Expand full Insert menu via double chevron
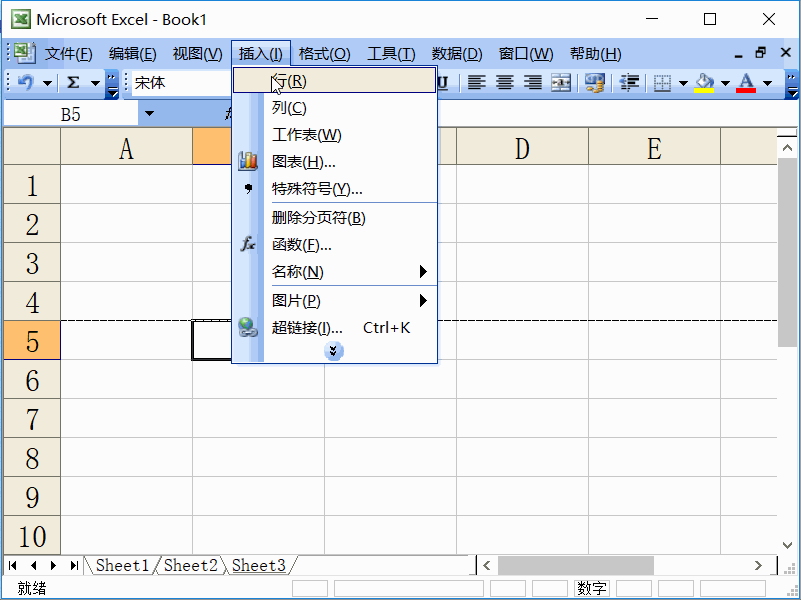Screen dimensions: 801x600 click(334, 351)
